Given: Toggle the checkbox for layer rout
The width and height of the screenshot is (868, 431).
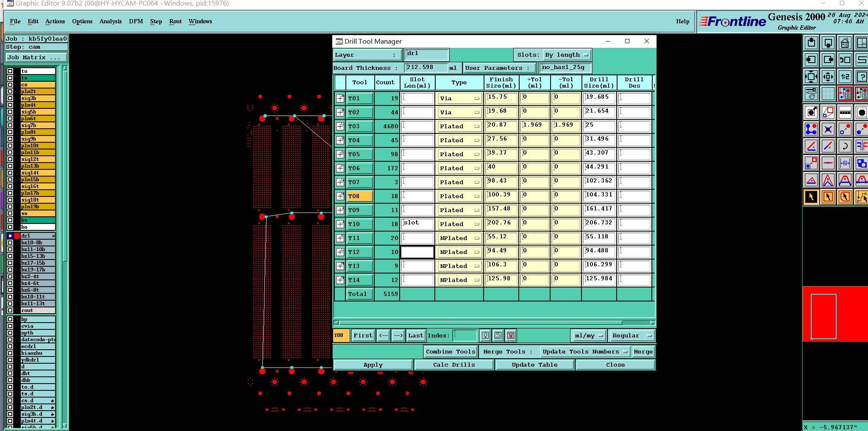Looking at the screenshot, I should 10,310.
